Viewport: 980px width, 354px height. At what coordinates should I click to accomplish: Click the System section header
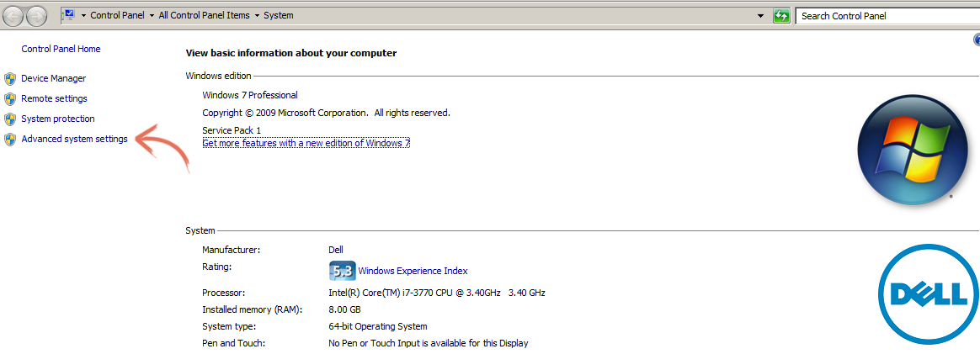click(x=200, y=231)
